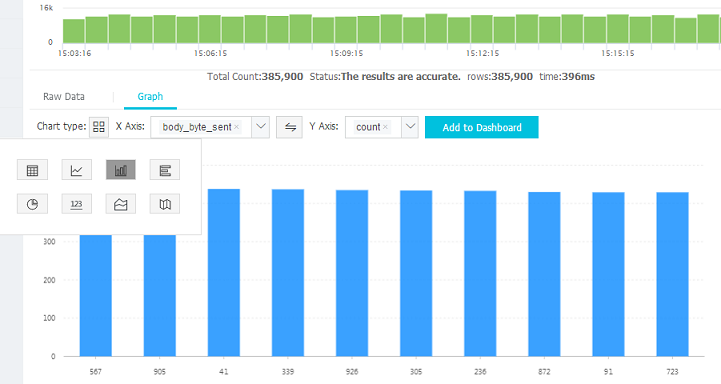Swap X and Y axes with arrows button
This screenshot has width=721, height=384.
[x=289, y=127]
